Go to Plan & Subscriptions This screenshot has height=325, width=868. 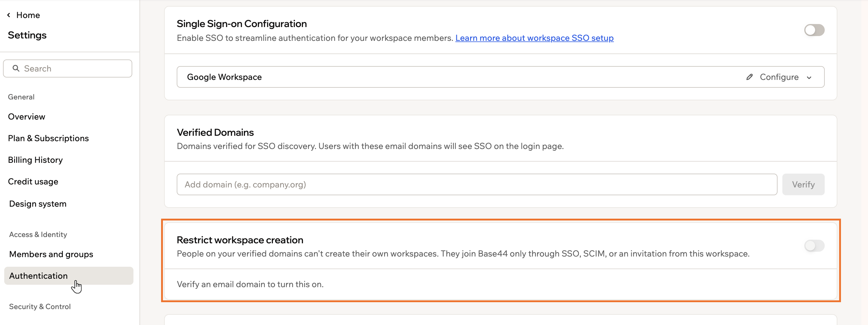coord(48,138)
